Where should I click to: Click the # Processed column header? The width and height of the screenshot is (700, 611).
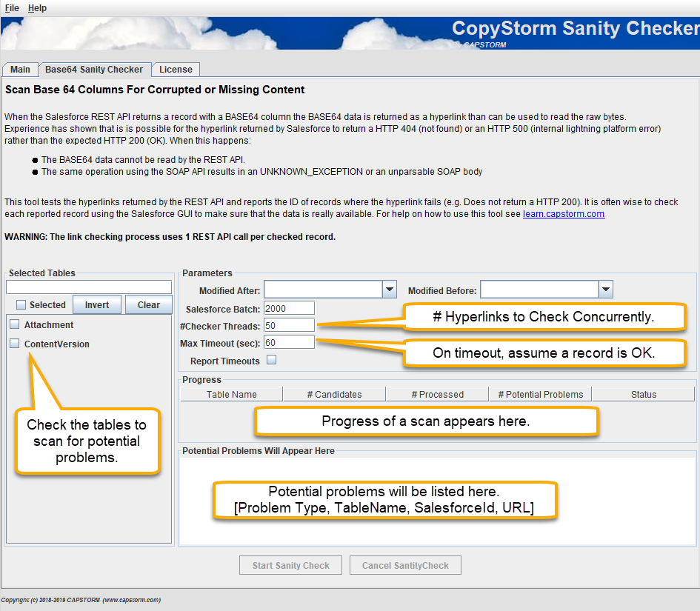click(438, 395)
